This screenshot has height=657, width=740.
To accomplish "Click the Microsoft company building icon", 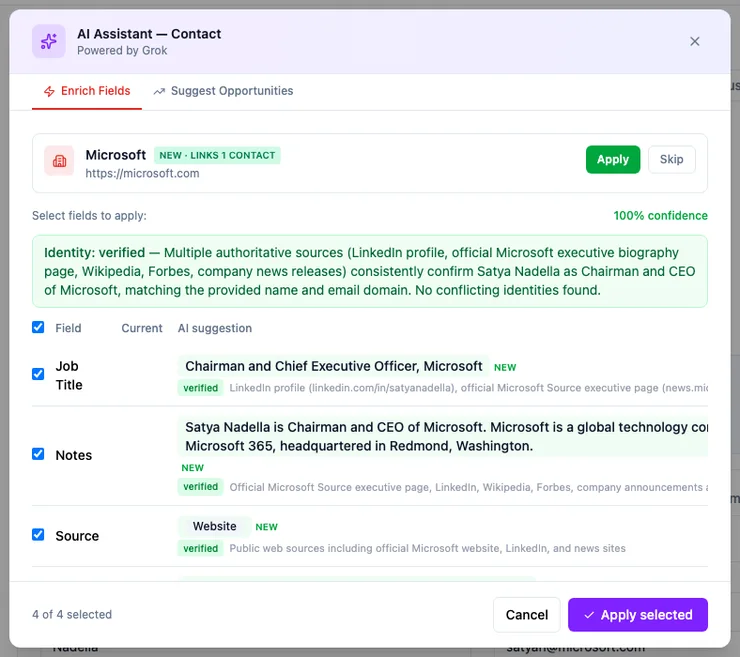I will click(x=59, y=161).
